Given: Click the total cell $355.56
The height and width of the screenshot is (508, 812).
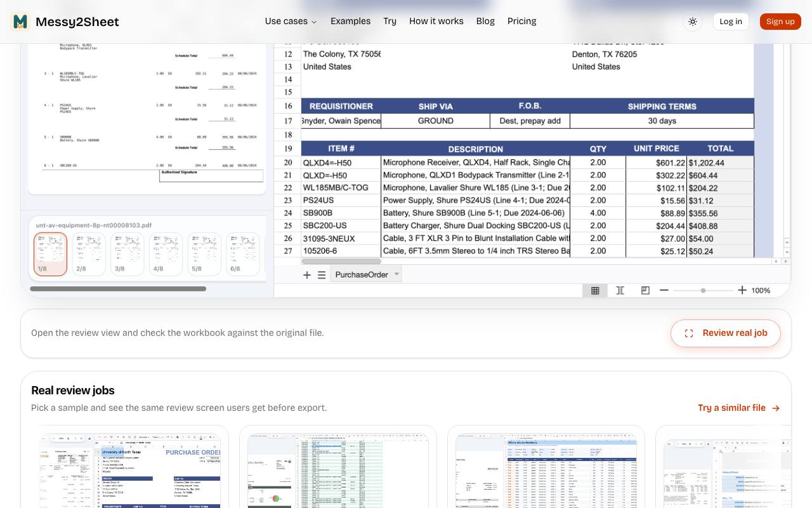Looking at the screenshot, I should click(x=721, y=213).
